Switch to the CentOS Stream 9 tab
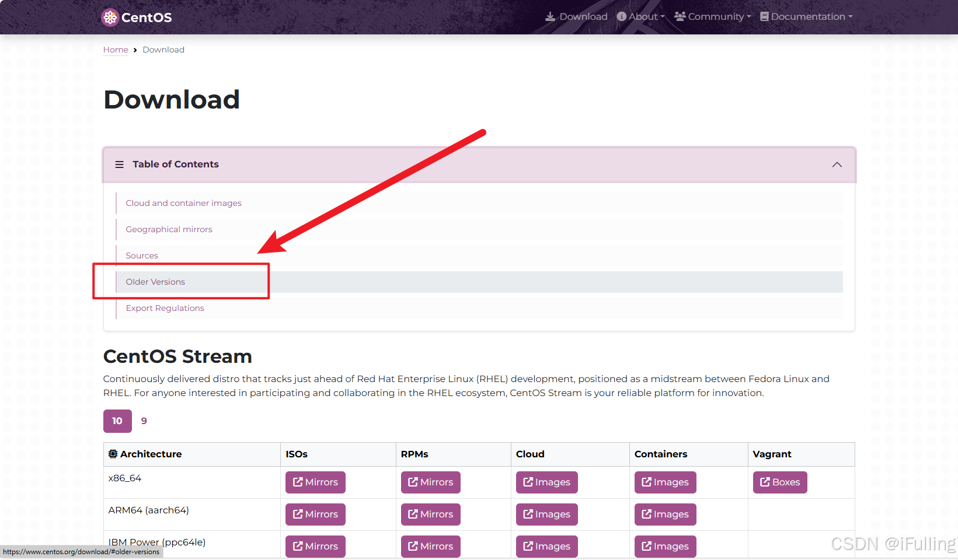 tap(144, 421)
